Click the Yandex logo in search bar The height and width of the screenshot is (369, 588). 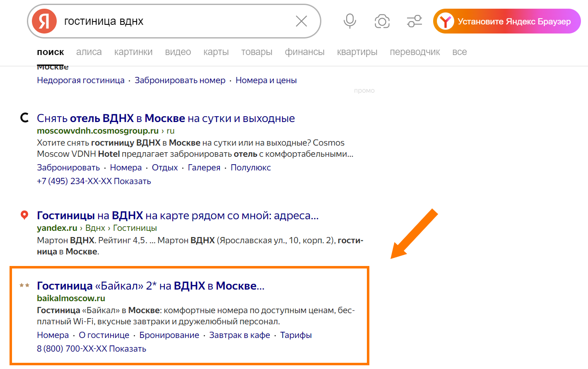pyautogui.click(x=44, y=21)
